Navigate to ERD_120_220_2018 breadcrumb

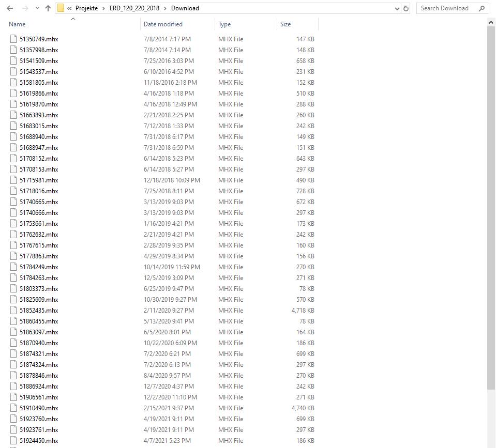(134, 8)
